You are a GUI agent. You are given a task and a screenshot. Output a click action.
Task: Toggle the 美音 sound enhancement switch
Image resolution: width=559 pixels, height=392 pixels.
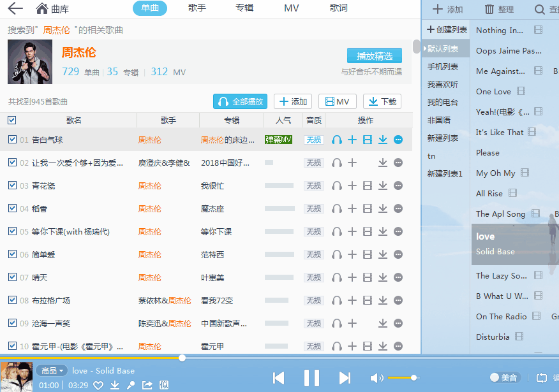pyautogui.click(x=505, y=377)
